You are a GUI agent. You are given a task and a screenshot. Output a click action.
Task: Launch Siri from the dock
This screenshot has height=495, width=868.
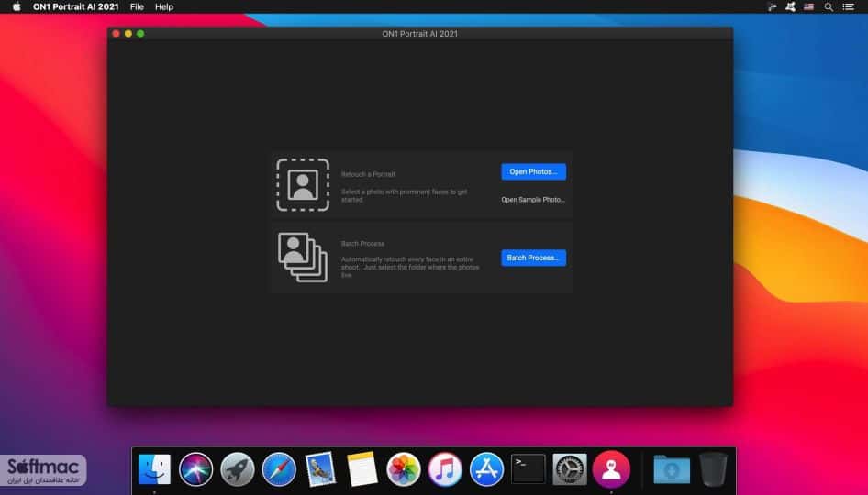click(x=196, y=469)
